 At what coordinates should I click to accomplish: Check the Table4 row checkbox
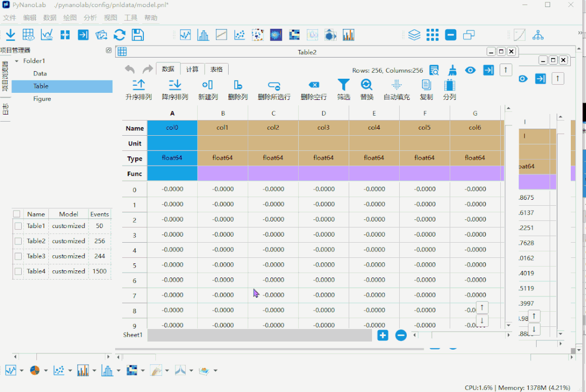click(18, 271)
